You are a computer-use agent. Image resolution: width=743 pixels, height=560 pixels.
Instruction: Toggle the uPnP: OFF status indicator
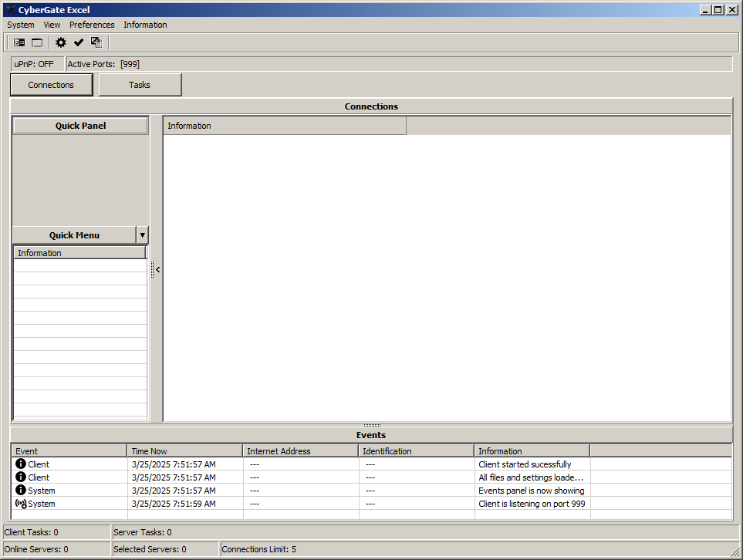click(x=34, y=64)
